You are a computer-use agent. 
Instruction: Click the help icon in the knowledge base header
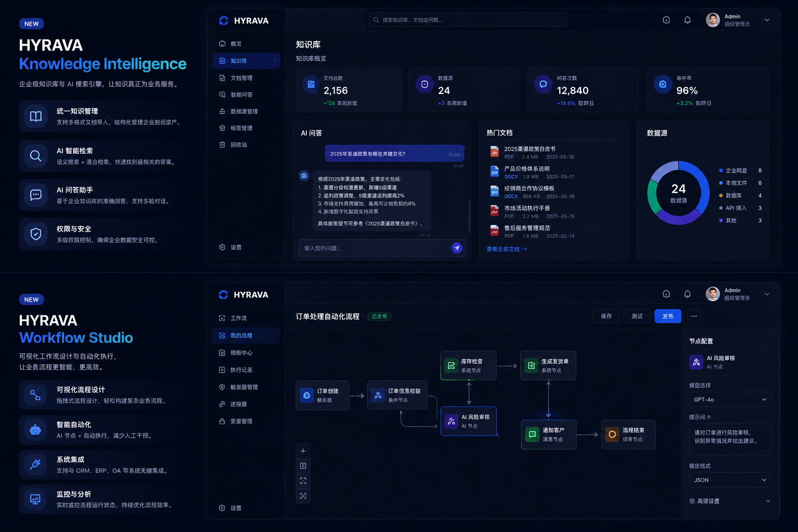[666, 20]
